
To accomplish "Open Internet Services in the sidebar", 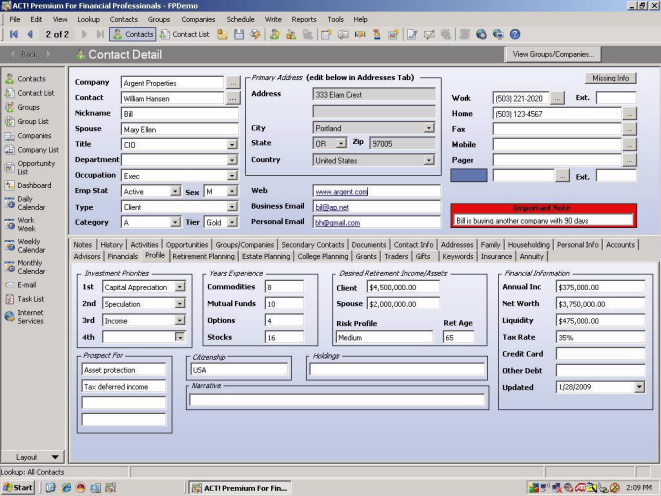I will 24,316.
